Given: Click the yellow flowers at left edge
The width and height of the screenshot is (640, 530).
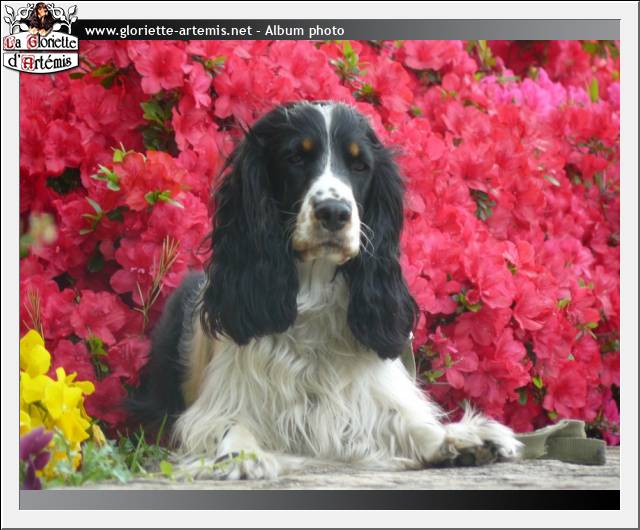Looking at the screenshot, I should [x=50, y=395].
